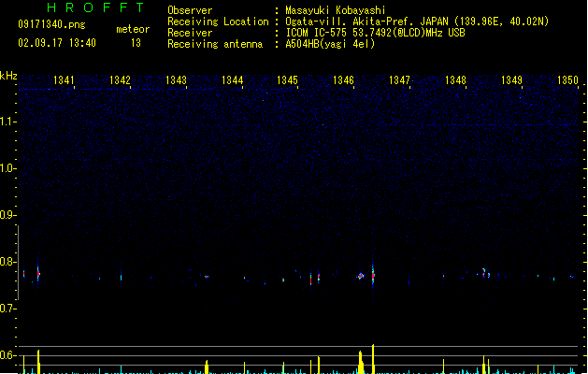Click the 1348 time axis marker

click(455, 80)
